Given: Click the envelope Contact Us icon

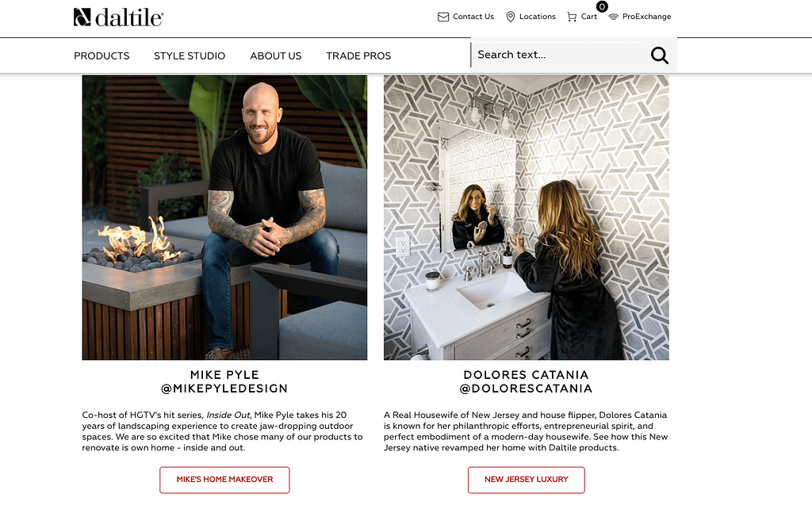Looking at the screenshot, I should (x=443, y=17).
